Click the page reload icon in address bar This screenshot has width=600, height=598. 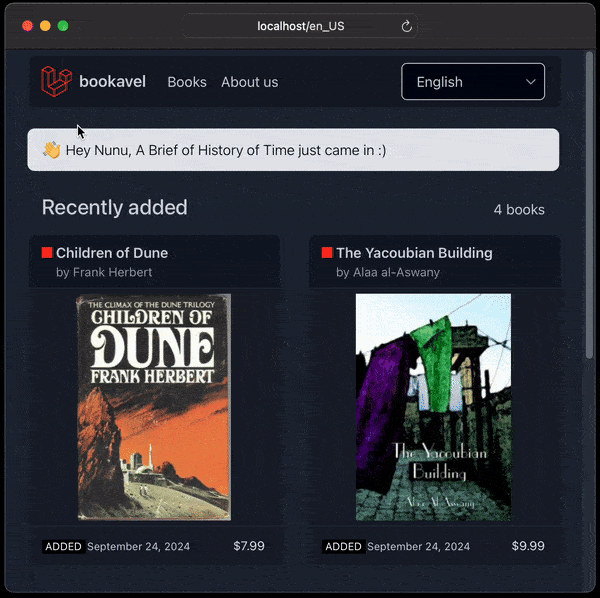(407, 26)
